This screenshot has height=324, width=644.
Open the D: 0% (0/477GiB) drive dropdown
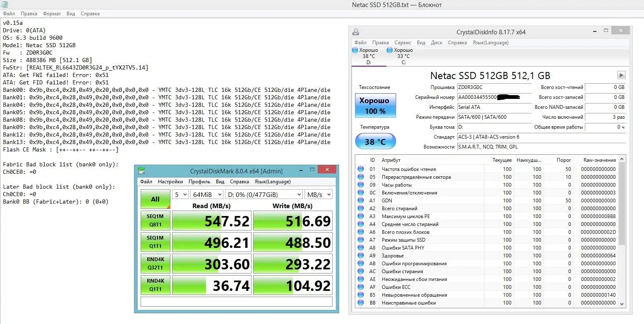click(x=263, y=194)
